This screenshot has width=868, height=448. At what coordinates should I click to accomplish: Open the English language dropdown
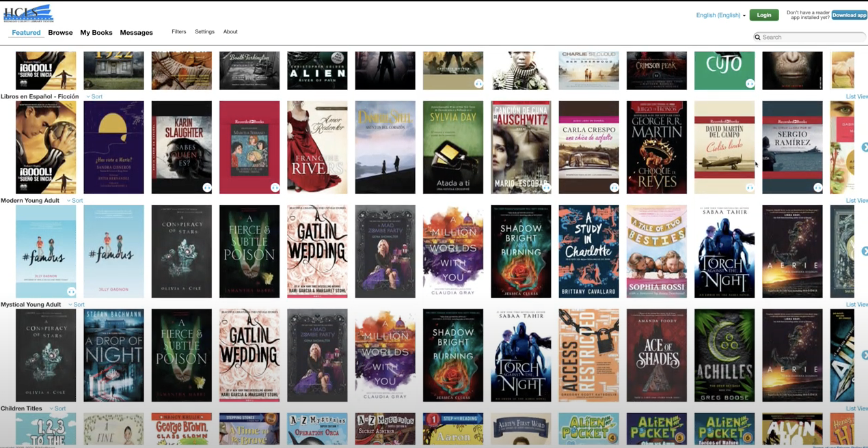[720, 15]
